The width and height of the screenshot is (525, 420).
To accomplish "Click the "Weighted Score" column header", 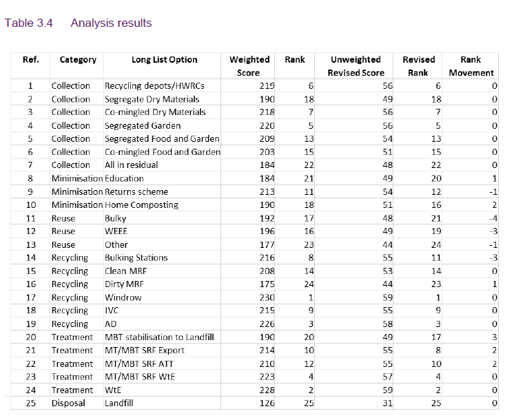I will click(249, 66).
